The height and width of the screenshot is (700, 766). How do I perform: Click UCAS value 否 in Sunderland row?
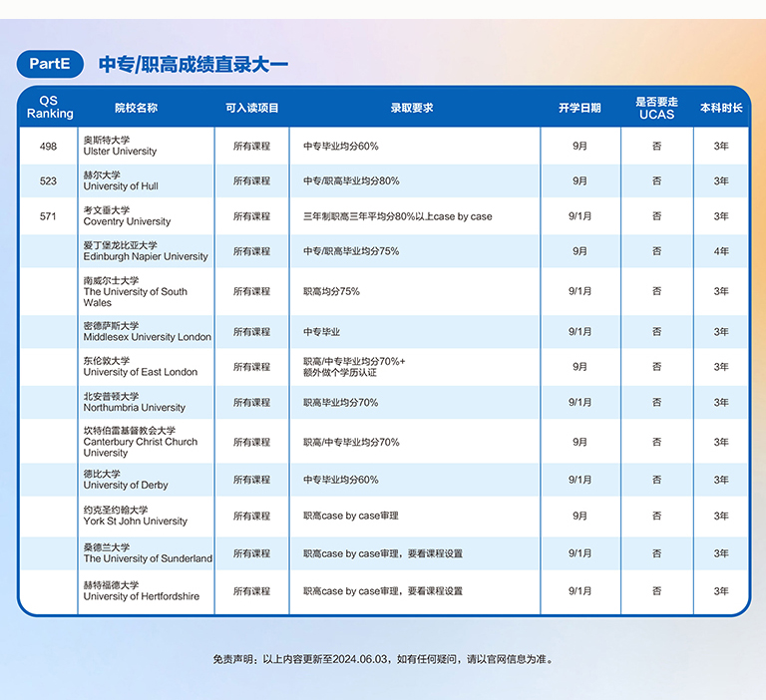[x=656, y=553]
